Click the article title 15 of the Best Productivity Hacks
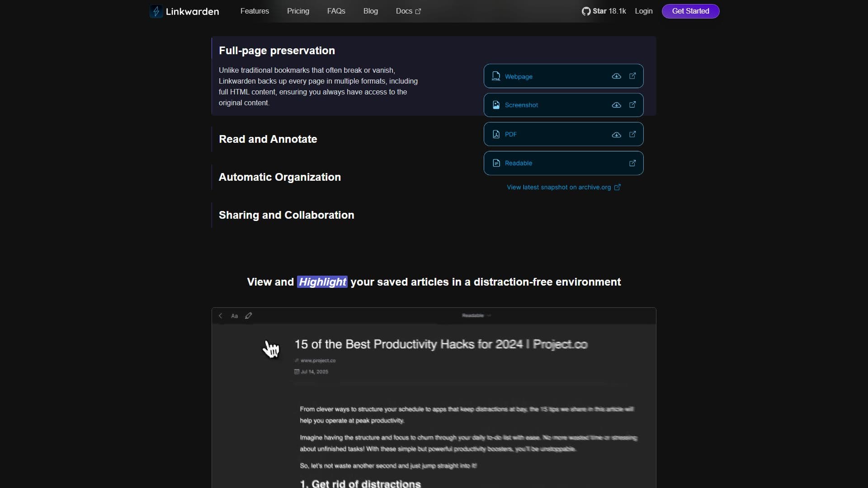The image size is (868, 488). (x=441, y=344)
